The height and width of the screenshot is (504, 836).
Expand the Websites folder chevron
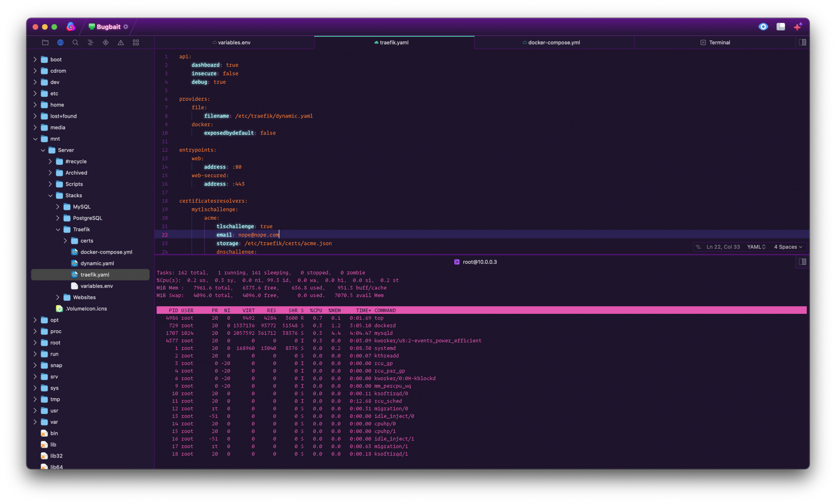coord(58,298)
